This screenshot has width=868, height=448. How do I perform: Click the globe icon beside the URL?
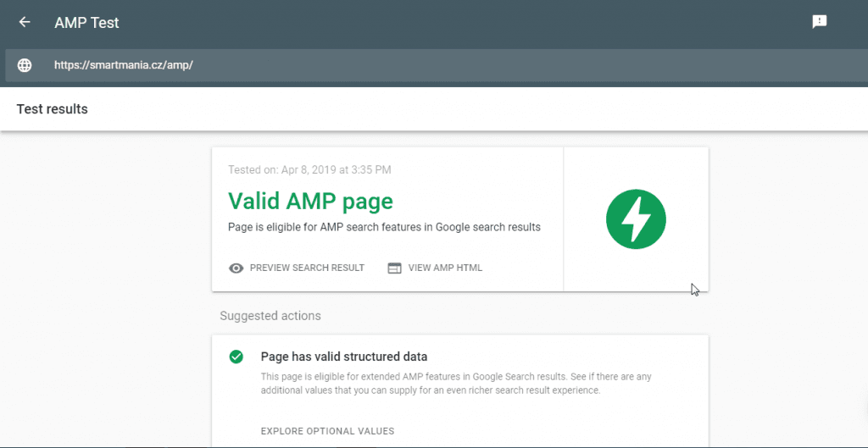[x=25, y=65]
